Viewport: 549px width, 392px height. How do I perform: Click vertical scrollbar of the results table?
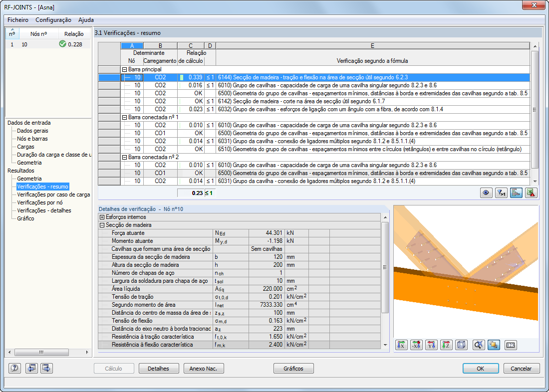pyautogui.click(x=535, y=114)
